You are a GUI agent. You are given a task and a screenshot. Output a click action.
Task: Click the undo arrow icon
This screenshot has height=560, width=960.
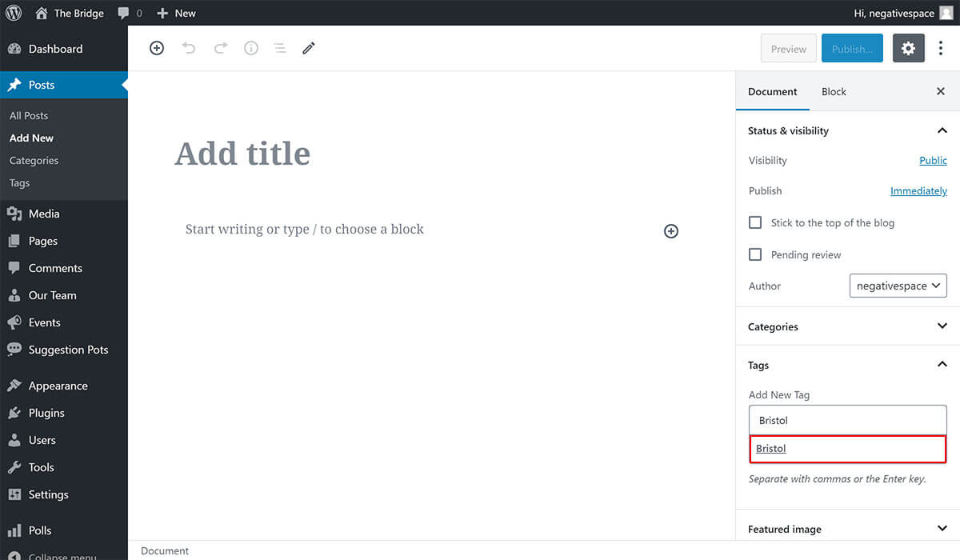tap(189, 48)
